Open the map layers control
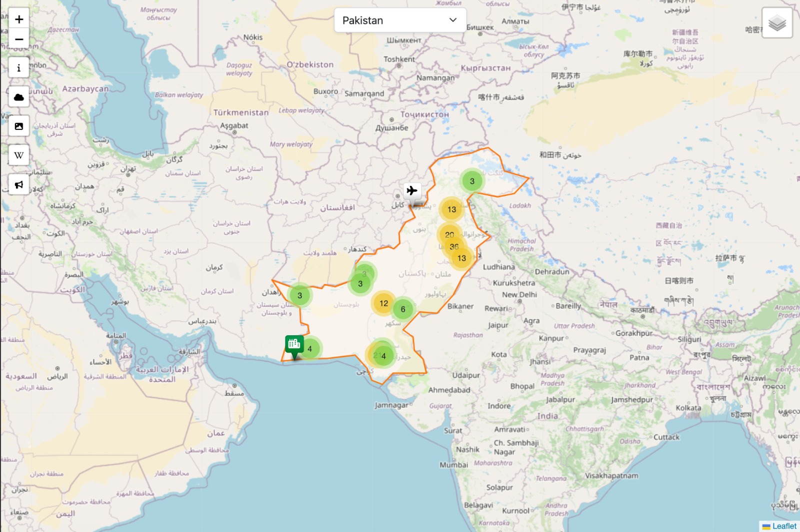The width and height of the screenshot is (800, 532). tap(777, 23)
